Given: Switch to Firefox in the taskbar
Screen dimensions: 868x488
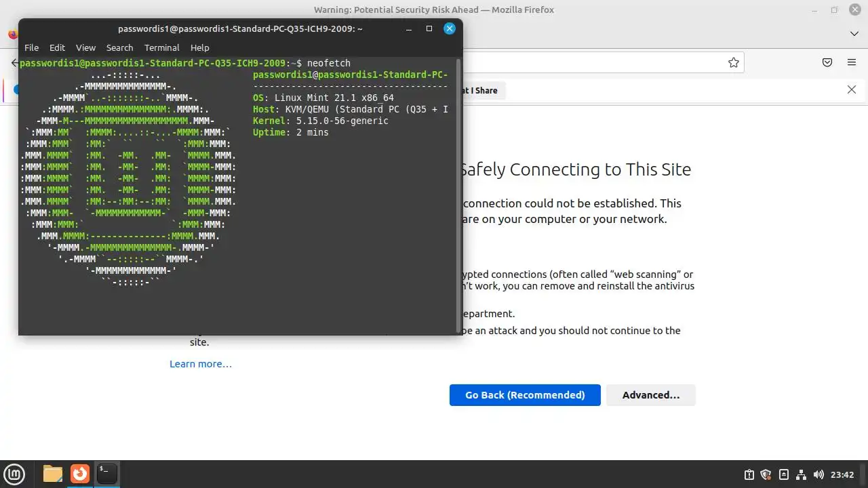Looking at the screenshot, I should pos(80,474).
